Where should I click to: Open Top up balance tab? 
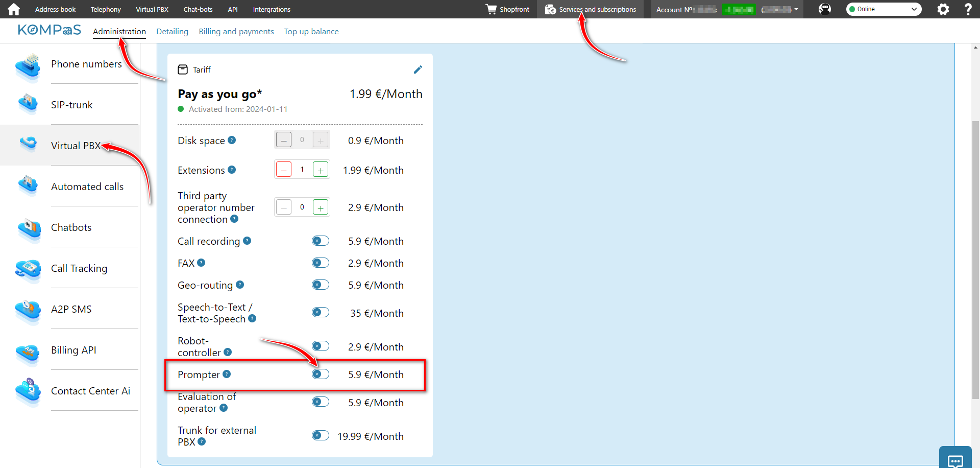pos(311,31)
